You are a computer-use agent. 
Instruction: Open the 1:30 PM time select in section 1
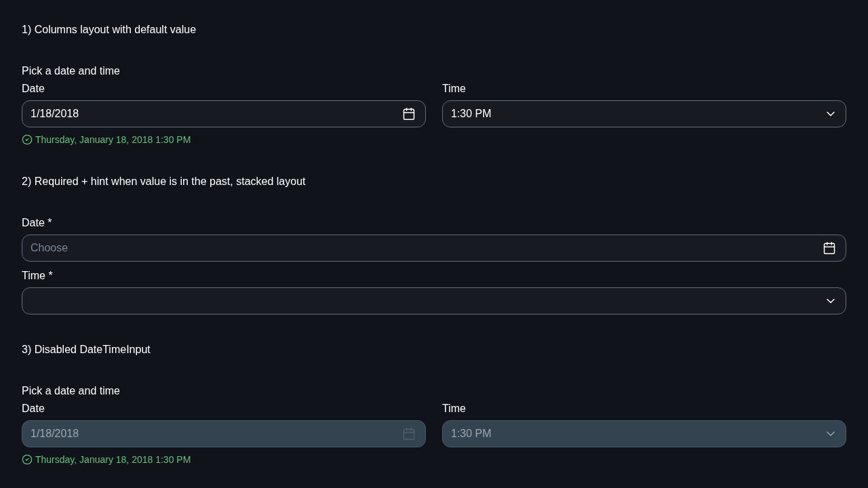644,114
